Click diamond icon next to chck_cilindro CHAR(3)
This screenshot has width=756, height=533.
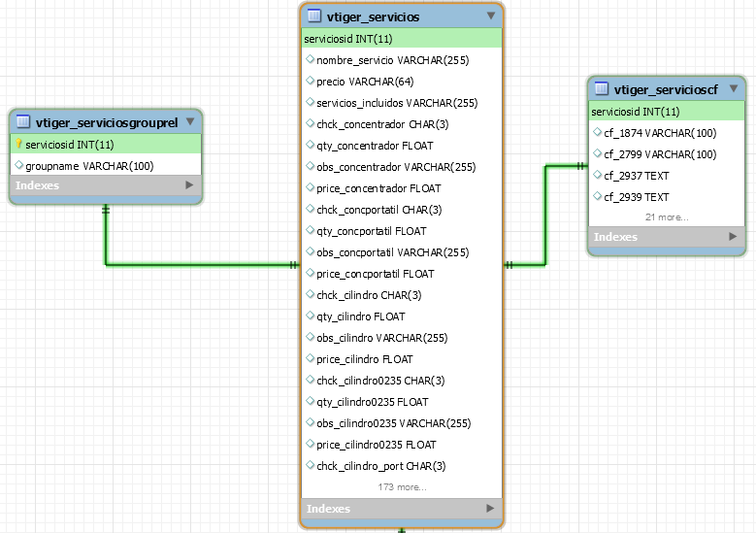coord(310,294)
